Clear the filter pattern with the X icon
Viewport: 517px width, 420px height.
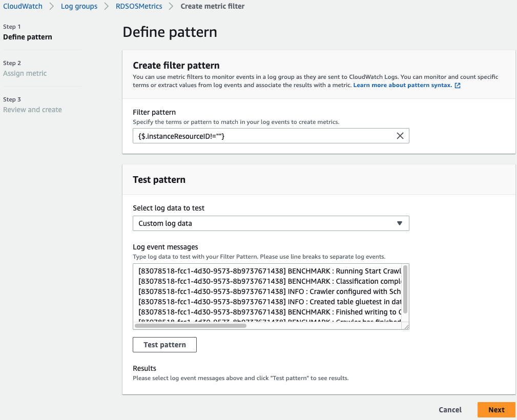click(400, 136)
